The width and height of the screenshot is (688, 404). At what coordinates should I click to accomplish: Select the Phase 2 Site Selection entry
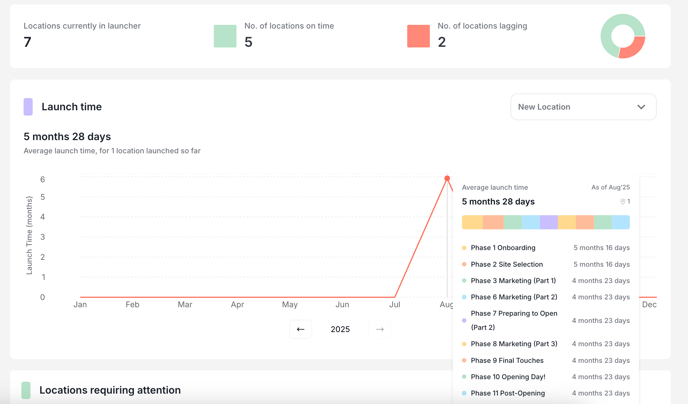click(x=507, y=265)
